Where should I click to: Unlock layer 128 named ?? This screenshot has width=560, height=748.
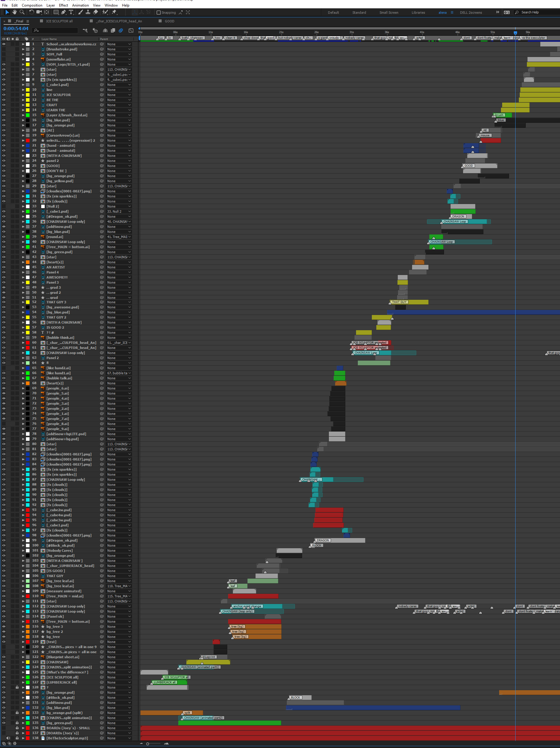pyautogui.click(x=17, y=687)
